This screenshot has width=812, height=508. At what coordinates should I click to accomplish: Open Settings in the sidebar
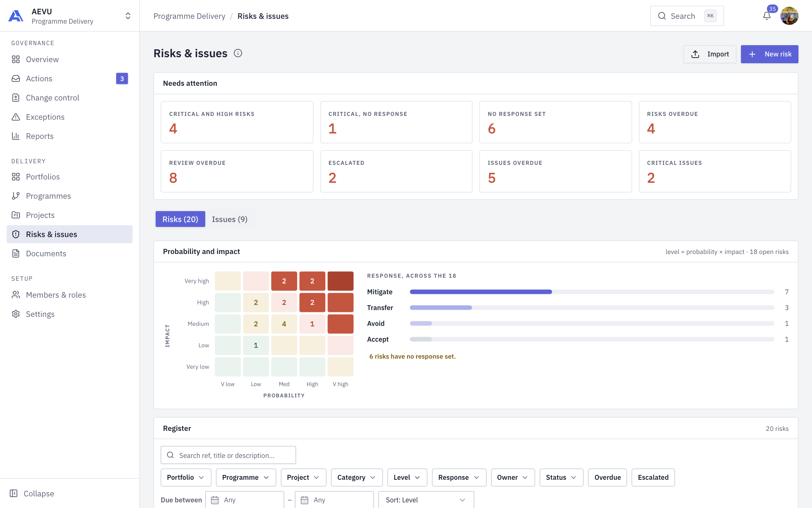70,314
